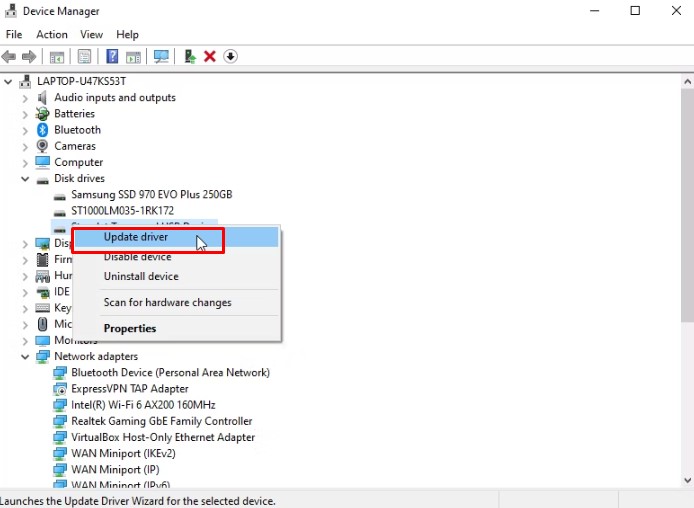Click the ExpressVPN TAP Adapter icon
This screenshot has height=508, width=694.
tap(60, 389)
